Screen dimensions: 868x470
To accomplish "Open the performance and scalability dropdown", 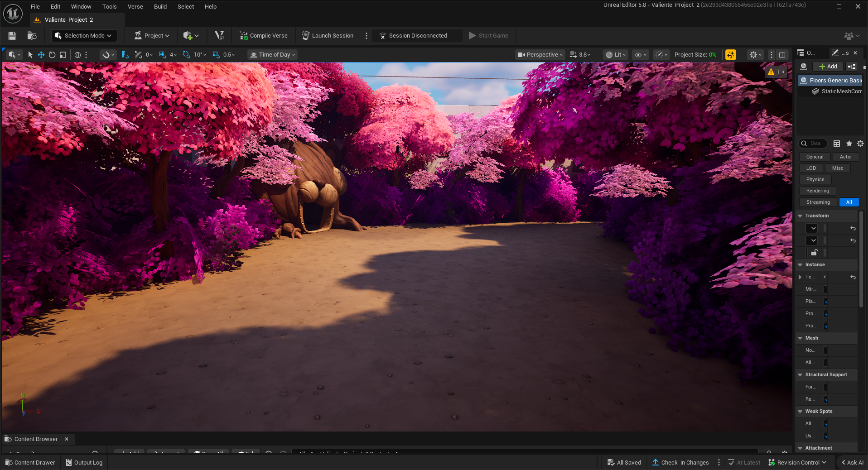I will coord(661,55).
